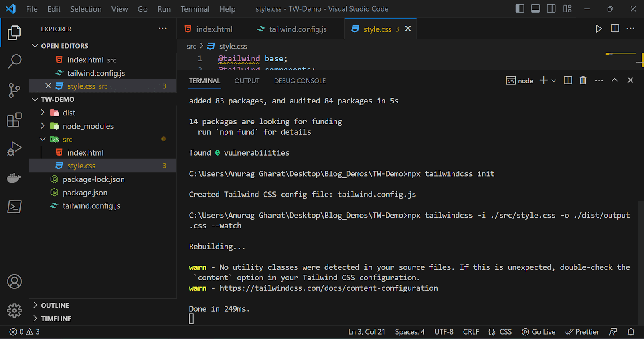
Task: Close style.css in Open Editors list
Action: [x=48, y=86]
